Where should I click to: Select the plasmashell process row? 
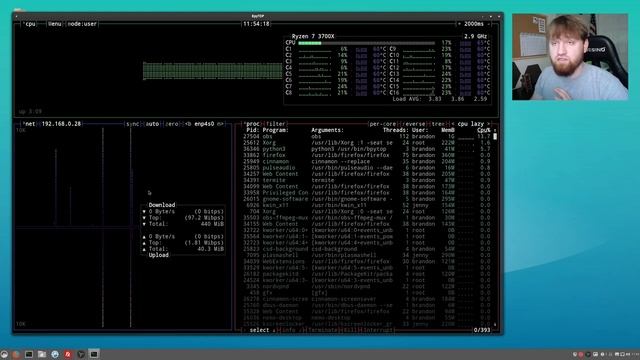[367, 255]
